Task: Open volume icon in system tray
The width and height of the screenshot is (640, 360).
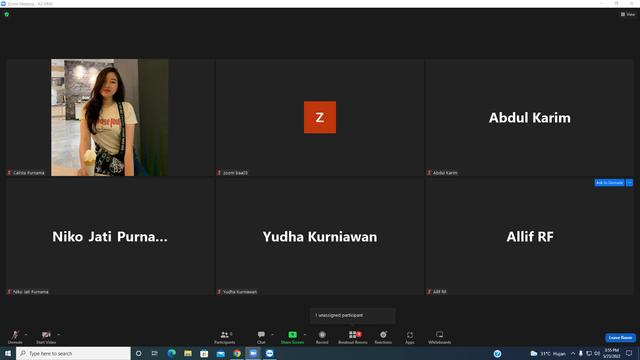Action: (597, 353)
